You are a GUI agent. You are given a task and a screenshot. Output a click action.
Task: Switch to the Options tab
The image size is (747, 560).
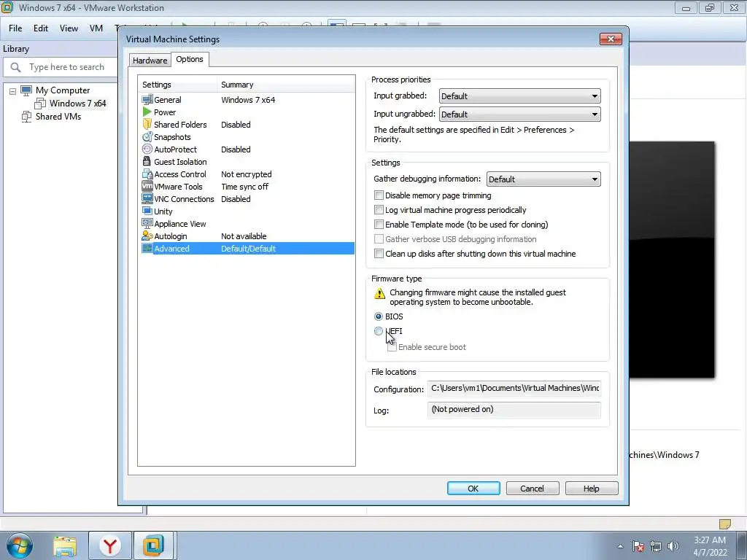point(190,59)
